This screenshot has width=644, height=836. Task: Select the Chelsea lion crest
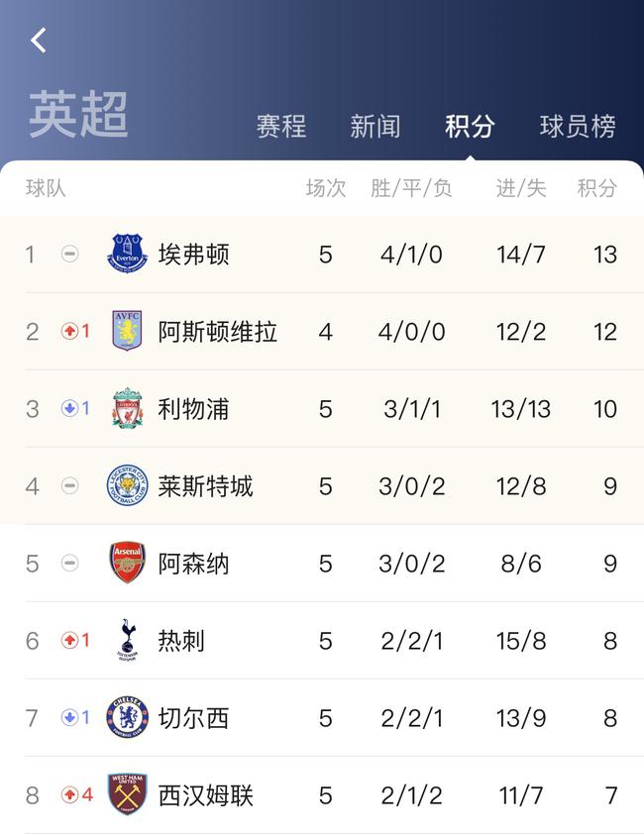[127, 717]
